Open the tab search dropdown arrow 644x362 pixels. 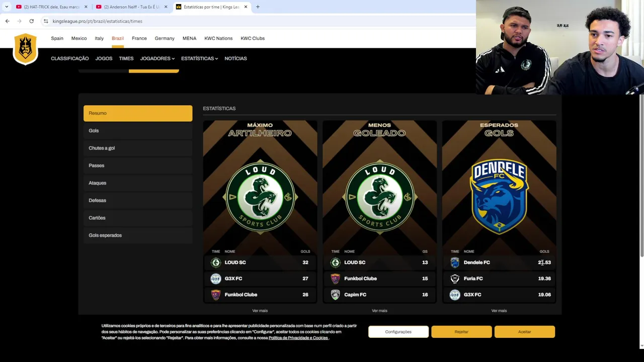point(7,7)
